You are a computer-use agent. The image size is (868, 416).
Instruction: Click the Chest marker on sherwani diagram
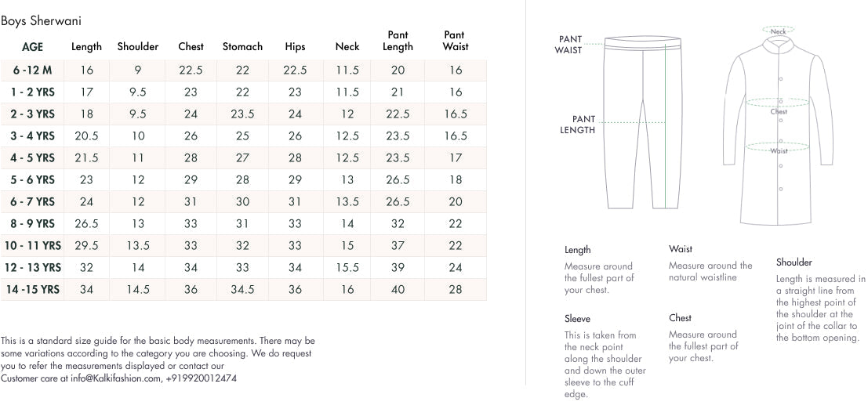pyautogui.click(x=779, y=111)
